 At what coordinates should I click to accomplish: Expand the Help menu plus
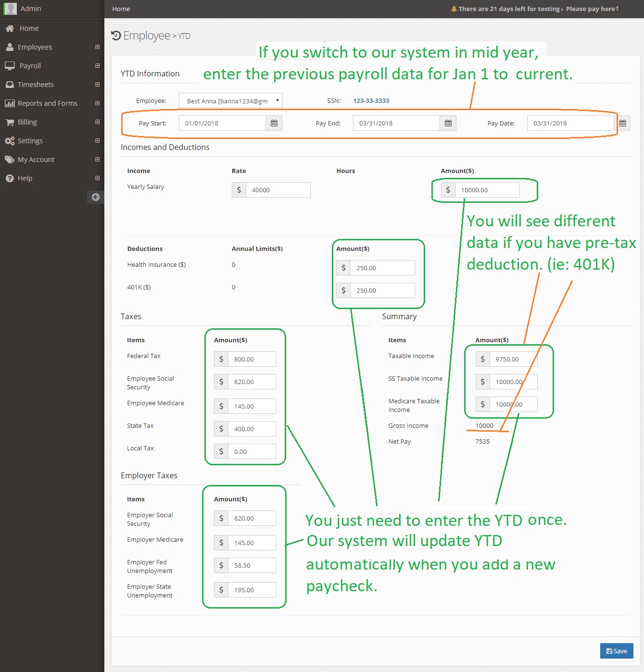(97, 178)
